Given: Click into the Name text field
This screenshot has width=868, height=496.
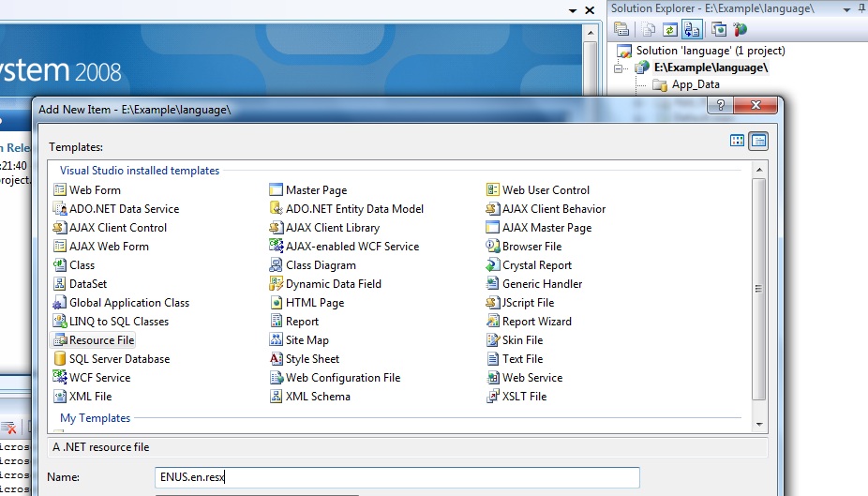Looking at the screenshot, I should pyautogui.click(x=397, y=477).
